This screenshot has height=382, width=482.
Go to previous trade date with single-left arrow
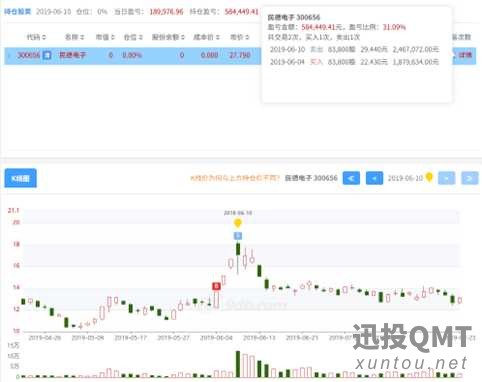click(374, 178)
